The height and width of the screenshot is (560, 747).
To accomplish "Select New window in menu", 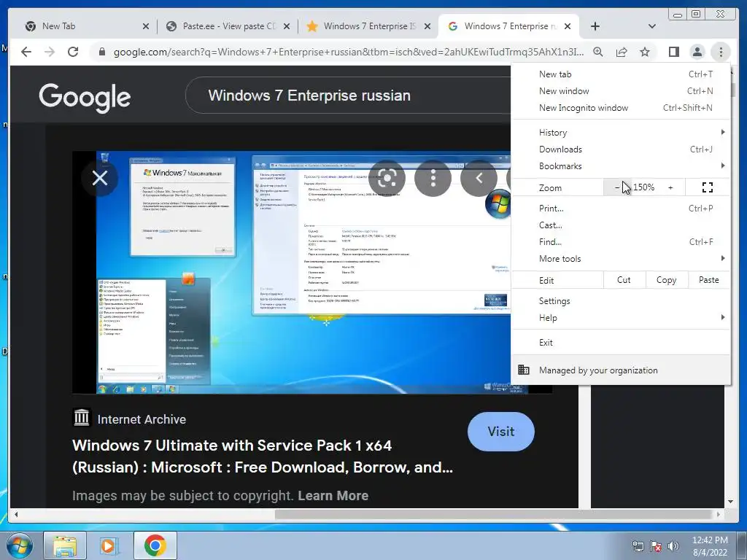I will pos(621,91).
